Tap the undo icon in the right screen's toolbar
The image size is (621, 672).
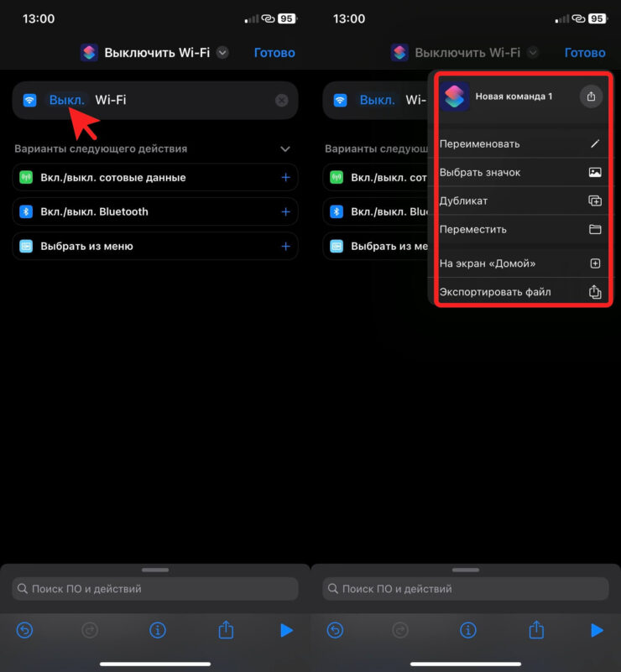(336, 630)
